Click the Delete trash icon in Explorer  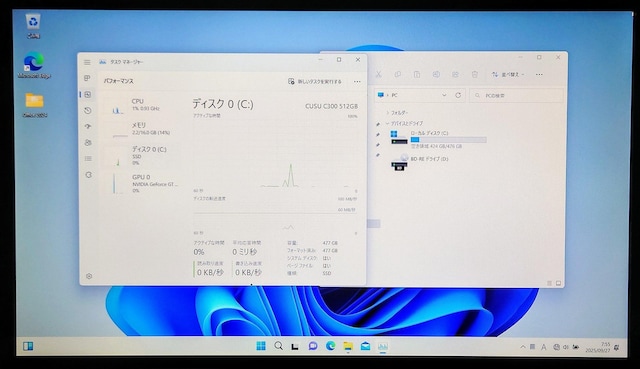click(x=474, y=74)
